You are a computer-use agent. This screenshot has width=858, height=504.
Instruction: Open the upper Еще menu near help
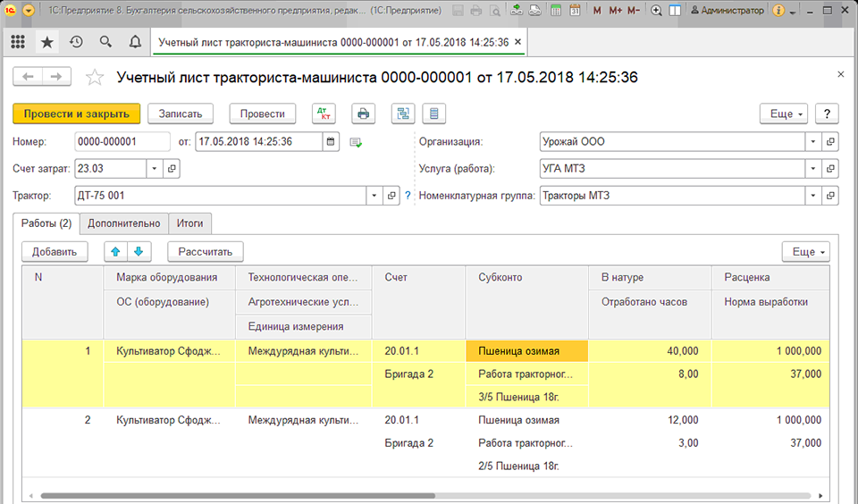point(784,113)
